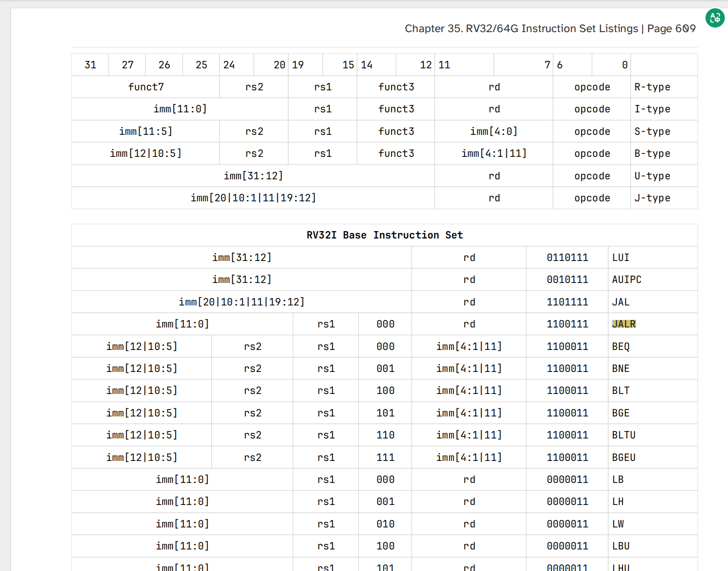Screen dimensions: 728x571
Task: Select the 'RV32I Base Instruction Set' table title
Action: (385, 235)
